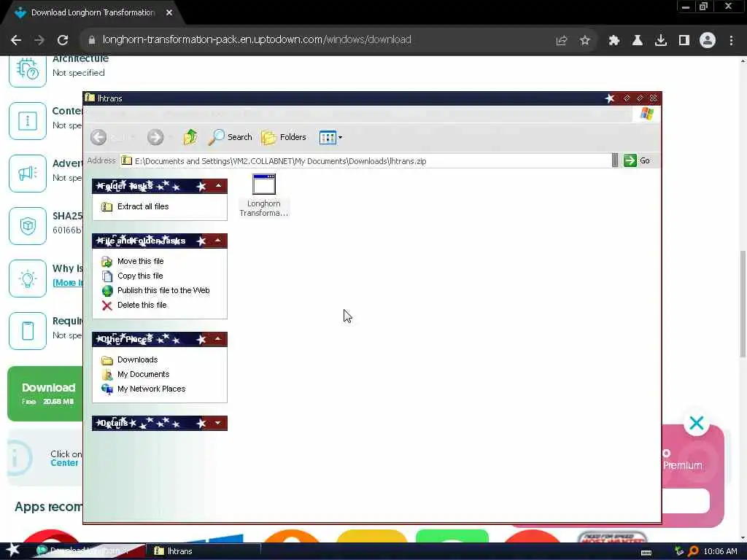Click Copy this file
The height and width of the screenshot is (560, 747).
coord(140,276)
